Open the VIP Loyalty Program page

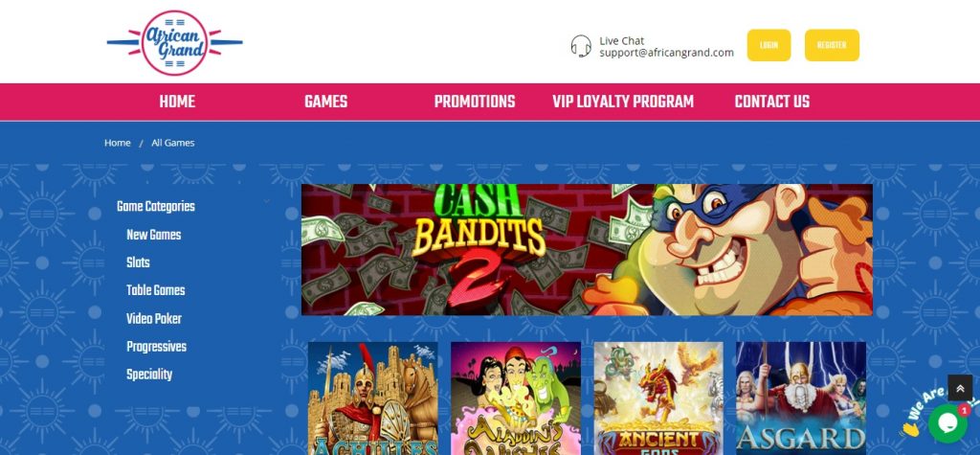pyautogui.click(x=623, y=102)
